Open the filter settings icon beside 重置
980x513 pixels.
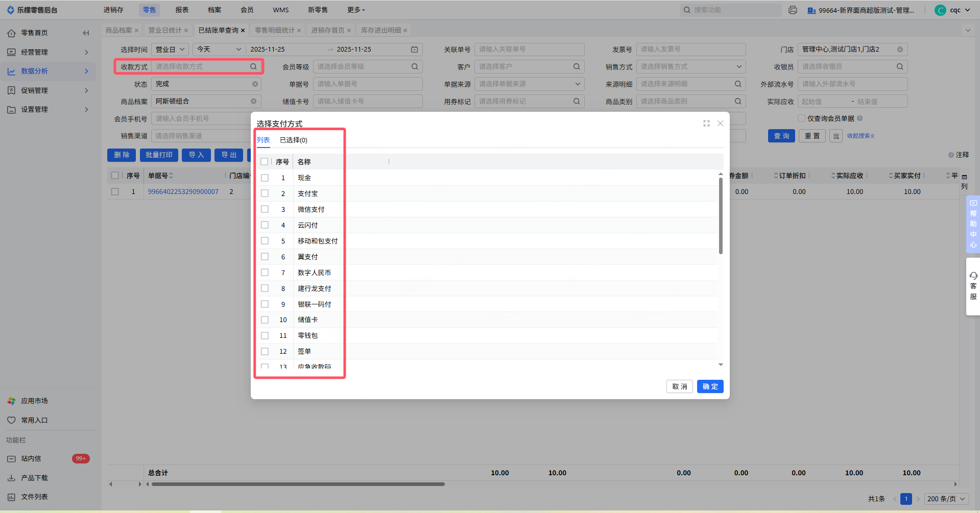836,136
